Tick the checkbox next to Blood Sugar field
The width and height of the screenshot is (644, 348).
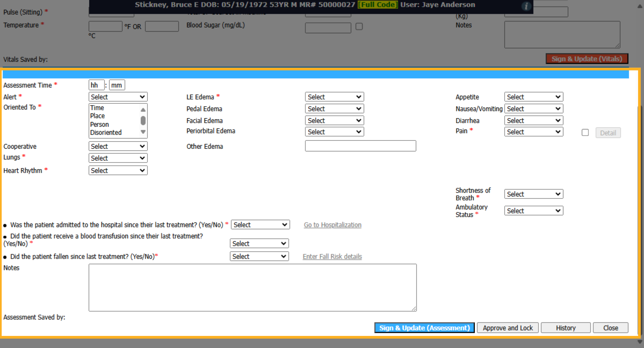click(x=359, y=27)
